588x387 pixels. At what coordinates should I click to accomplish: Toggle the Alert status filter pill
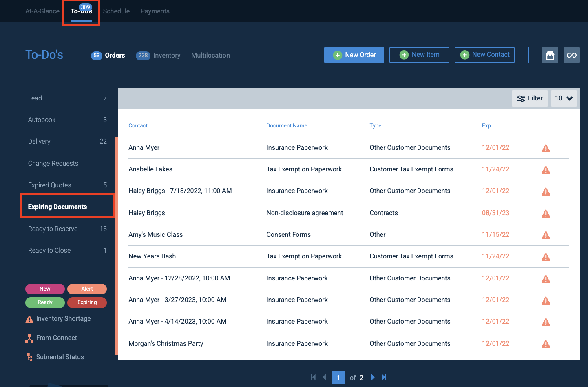pos(87,289)
